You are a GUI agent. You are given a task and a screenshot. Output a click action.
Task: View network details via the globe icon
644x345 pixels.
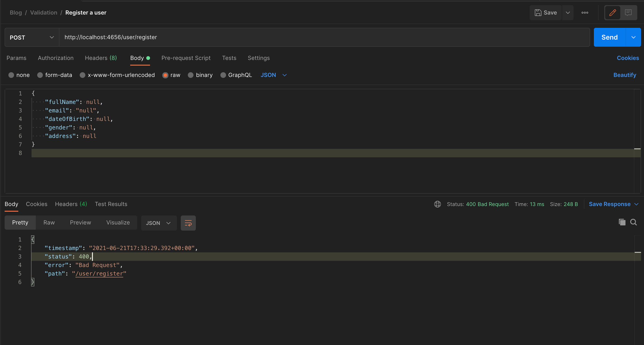pos(437,204)
